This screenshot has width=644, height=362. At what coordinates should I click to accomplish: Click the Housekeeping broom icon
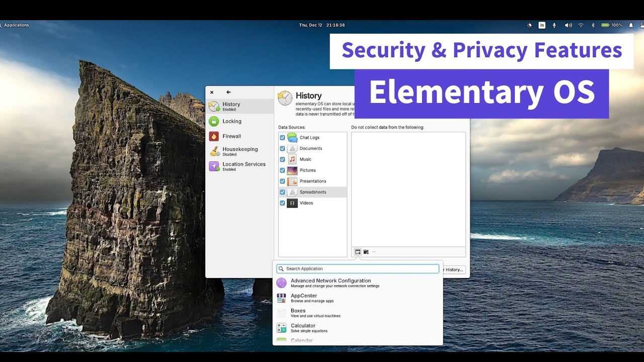214,151
